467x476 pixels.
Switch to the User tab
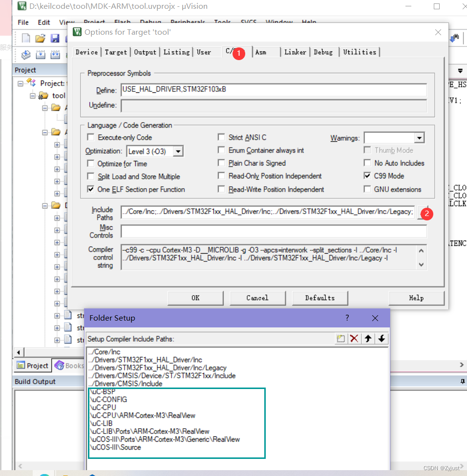(x=204, y=52)
